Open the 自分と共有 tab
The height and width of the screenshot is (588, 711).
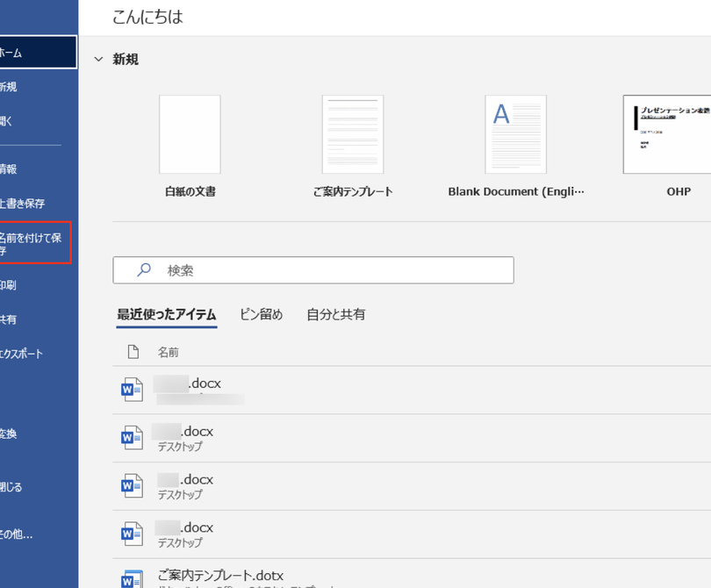(337, 313)
